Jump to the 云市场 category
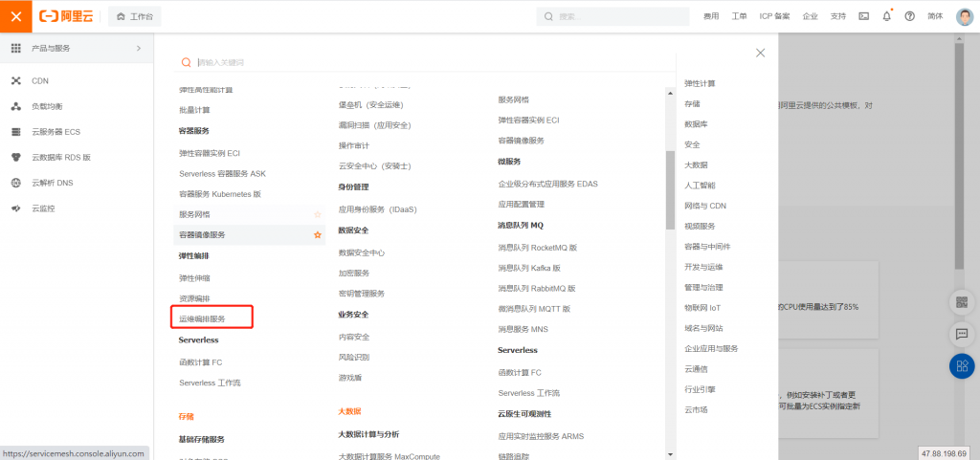The width and height of the screenshot is (980, 460). coord(696,410)
